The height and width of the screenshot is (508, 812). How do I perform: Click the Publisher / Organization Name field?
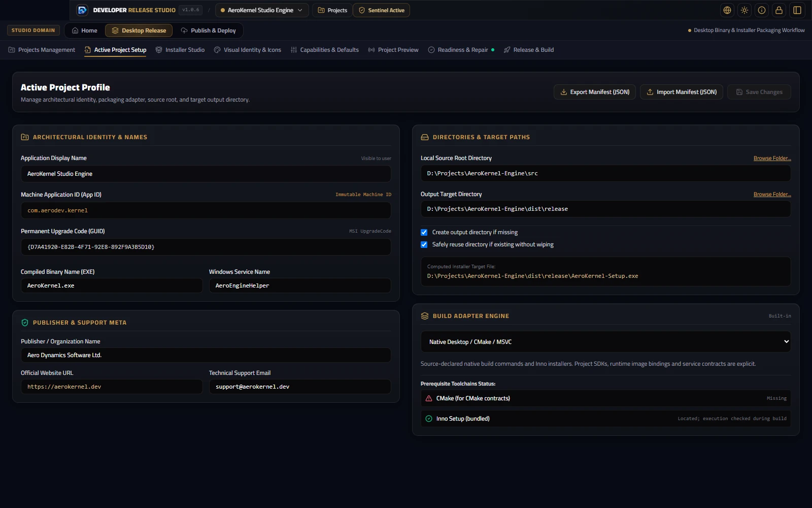point(206,355)
